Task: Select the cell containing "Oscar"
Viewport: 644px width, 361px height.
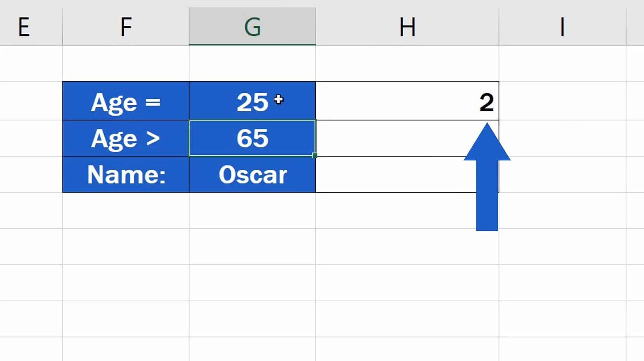Action: coord(252,174)
